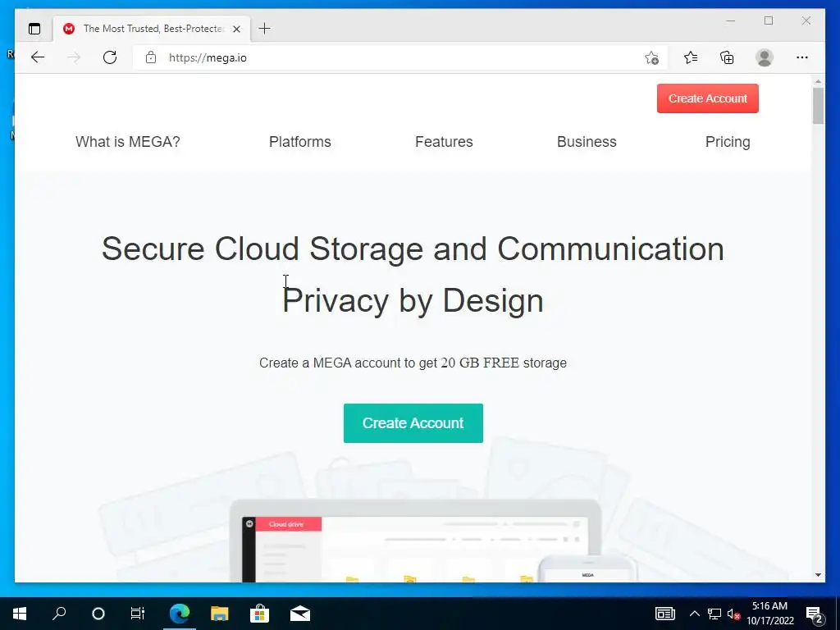Maximize the Edge window
The width and height of the screenshot is (840, 630).
(769, 21)
